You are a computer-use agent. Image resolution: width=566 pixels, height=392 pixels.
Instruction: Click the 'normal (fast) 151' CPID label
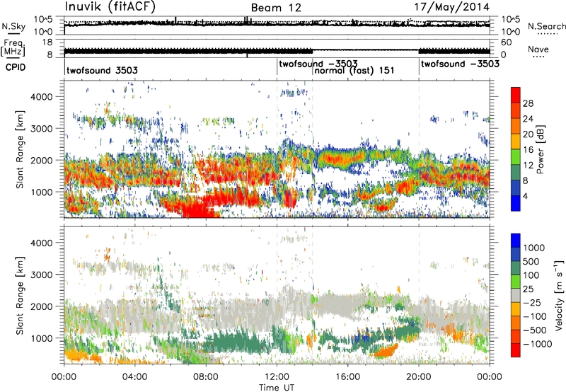click(354, 70)
